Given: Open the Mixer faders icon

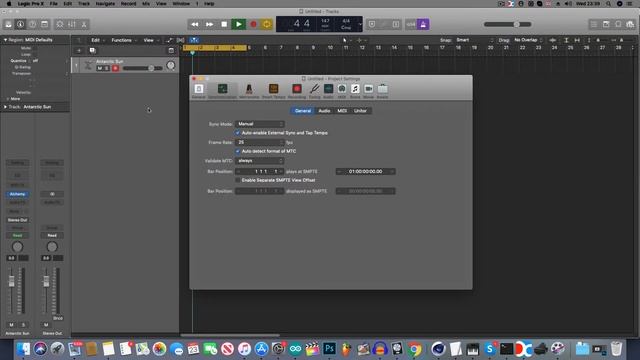Looking at the screenshot, I should tap(72, 24).
